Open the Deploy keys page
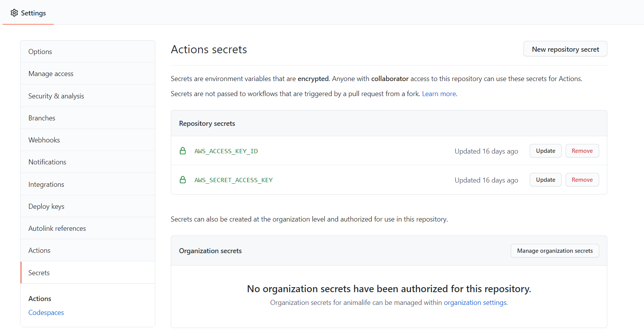644x335 pixels. click(46, 206)
